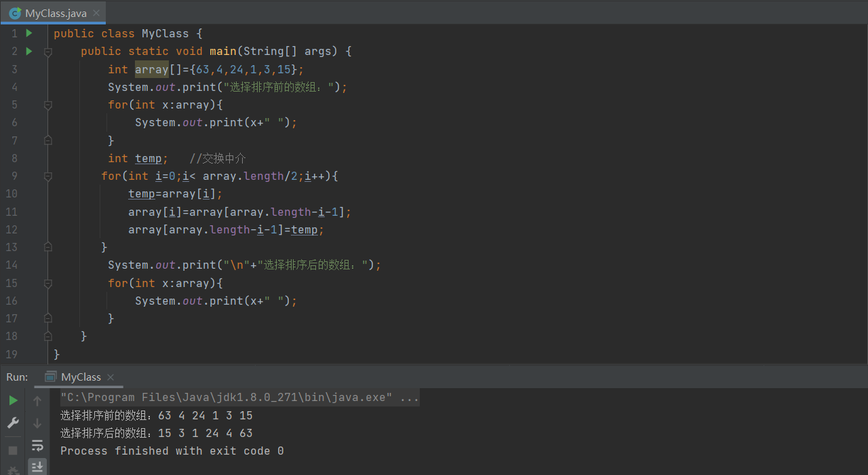
Task: Collapse the second for-each loop at line 15
Action: coord(48,283)
